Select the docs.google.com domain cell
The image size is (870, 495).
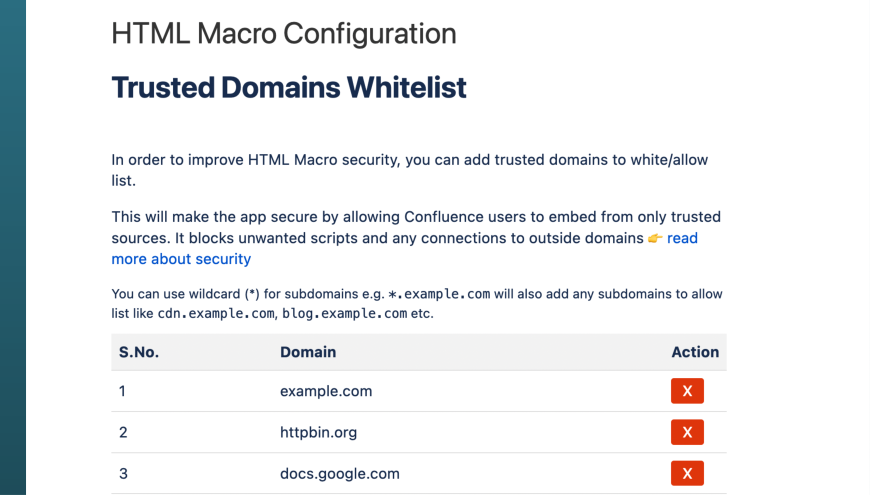point(340,473)
